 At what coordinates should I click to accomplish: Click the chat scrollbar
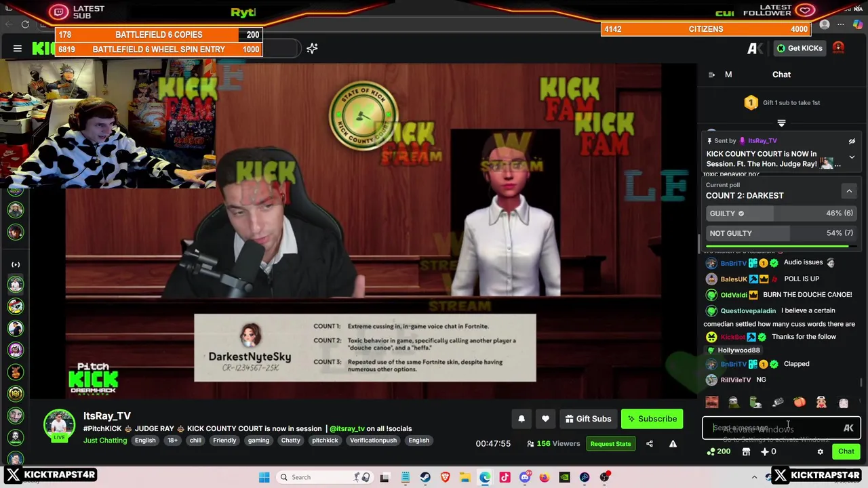(x=861, y=383)
